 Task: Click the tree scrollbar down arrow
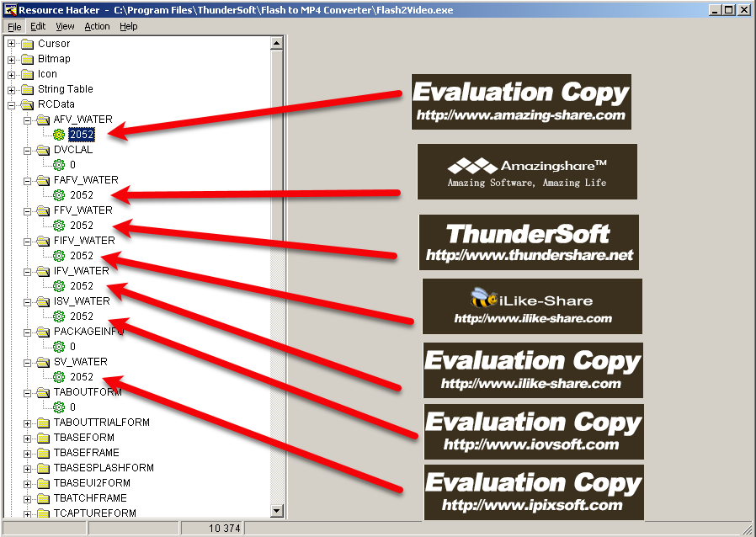pyautogui.click(x=277, y=511)
